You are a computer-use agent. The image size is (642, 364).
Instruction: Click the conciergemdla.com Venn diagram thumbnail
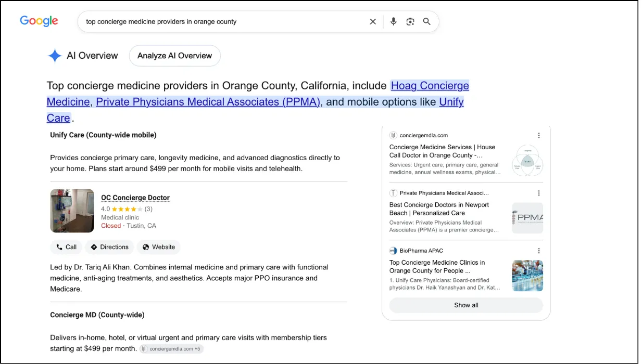tap(527, 161)
